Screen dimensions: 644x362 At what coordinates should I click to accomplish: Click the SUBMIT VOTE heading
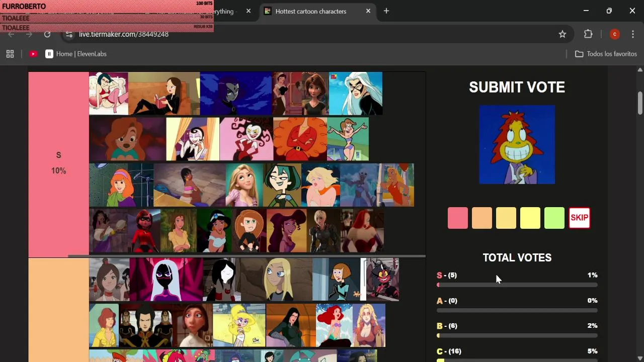517,87
